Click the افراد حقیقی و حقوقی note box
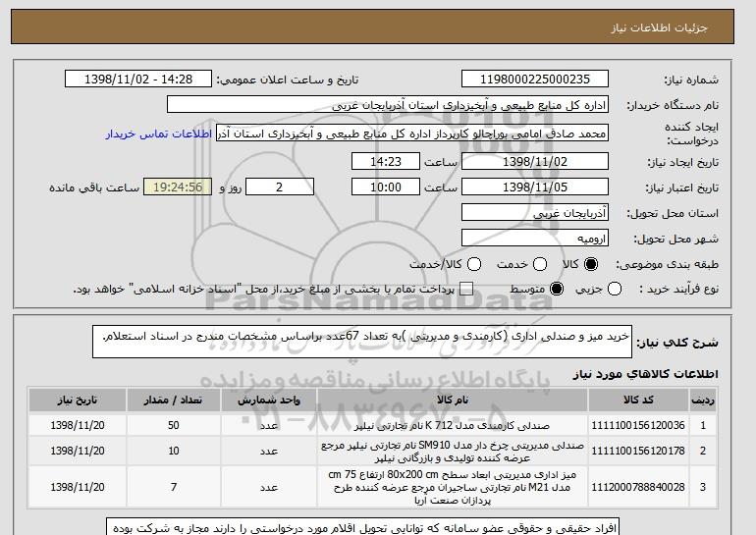The image size is (756, 535). tap(362, 527)
